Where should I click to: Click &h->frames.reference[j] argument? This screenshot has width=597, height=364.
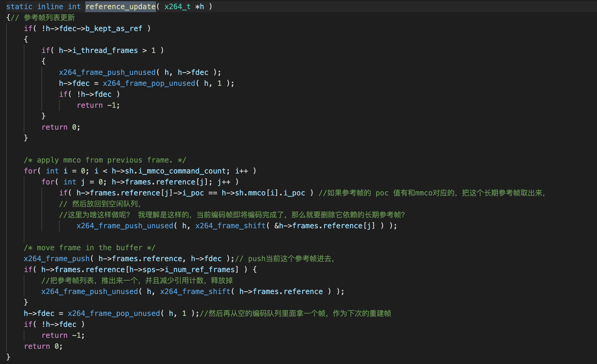pyautogui.click(x=324, y=226)
